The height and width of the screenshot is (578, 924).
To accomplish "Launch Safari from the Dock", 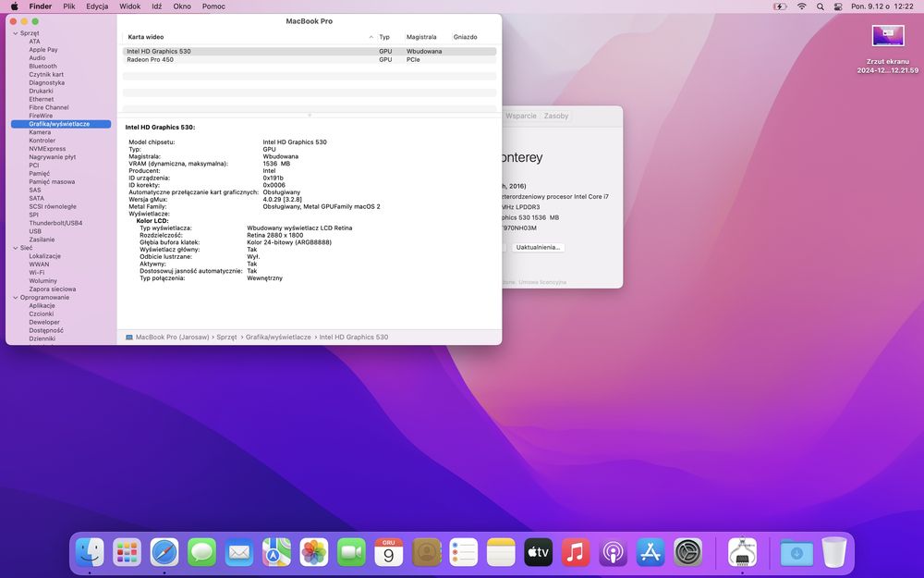I will click(x=164, y=553).
